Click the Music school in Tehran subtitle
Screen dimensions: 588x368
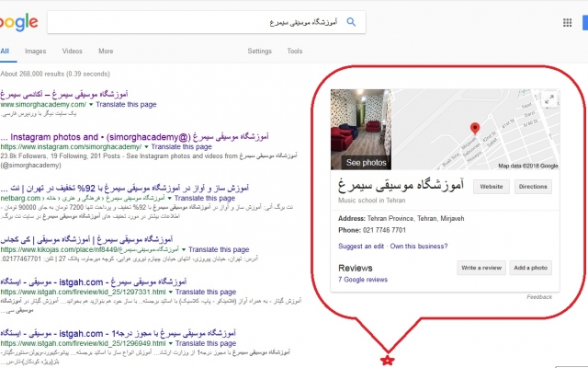pyautogui.click(x=371, y=201)
